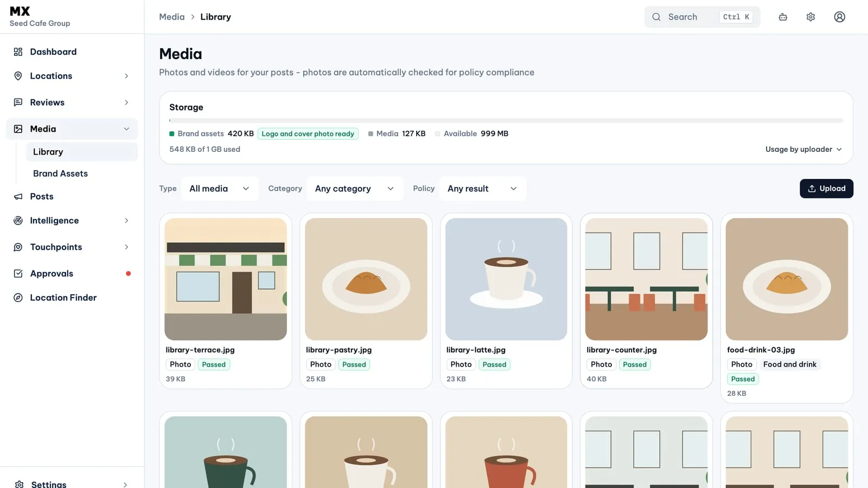Open the Type All media dropdown
Screen dimensions: 868x488
tap(220, 189)
